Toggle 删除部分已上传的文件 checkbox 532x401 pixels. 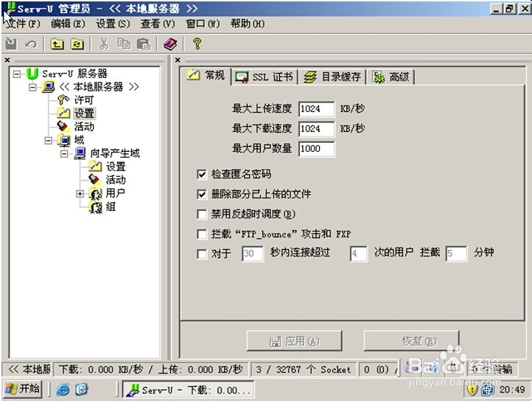point(202,194)
